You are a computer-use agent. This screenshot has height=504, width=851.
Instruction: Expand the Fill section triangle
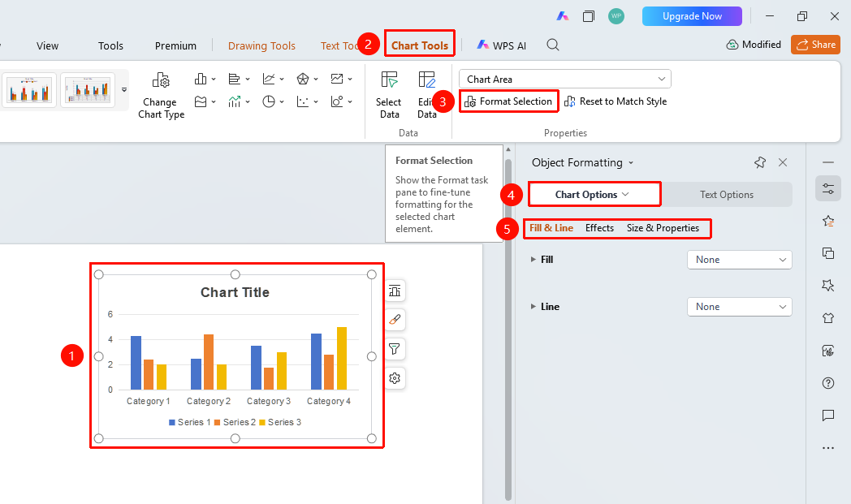533,260
